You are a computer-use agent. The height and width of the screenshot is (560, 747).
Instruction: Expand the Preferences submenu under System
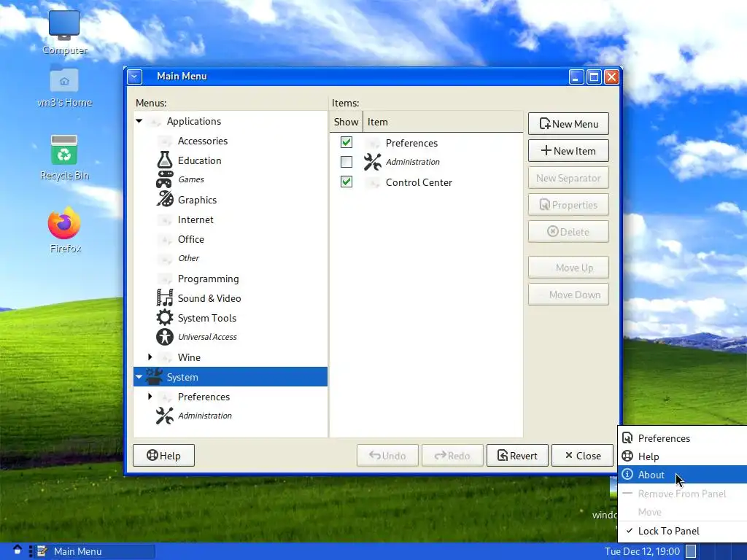tap(150, 396)
